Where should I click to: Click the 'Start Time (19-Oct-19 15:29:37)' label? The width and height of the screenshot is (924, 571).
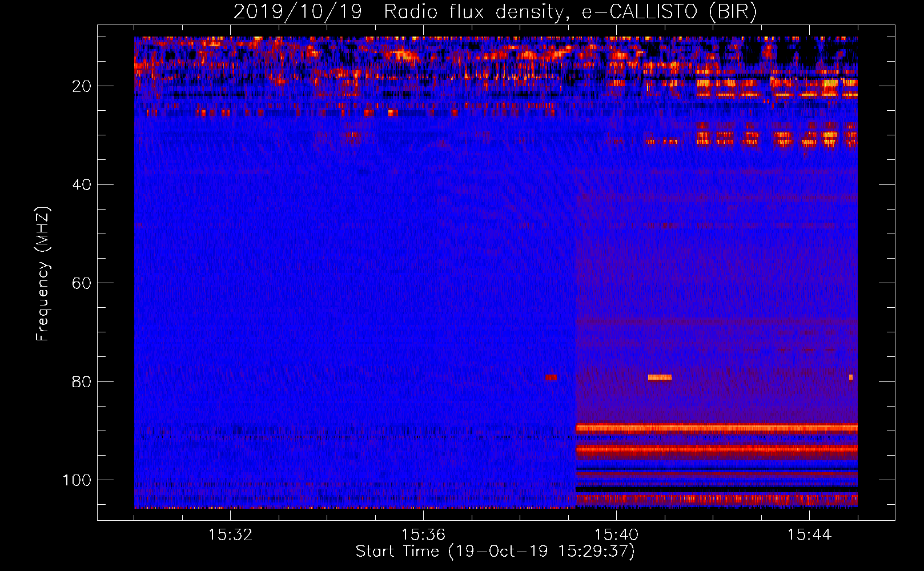tap(495, 552)
